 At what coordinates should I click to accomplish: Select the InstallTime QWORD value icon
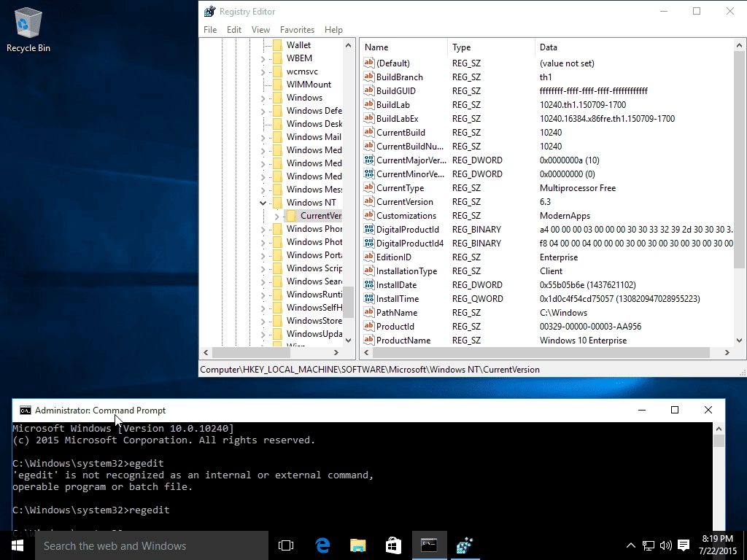click(x=368, y=298)
